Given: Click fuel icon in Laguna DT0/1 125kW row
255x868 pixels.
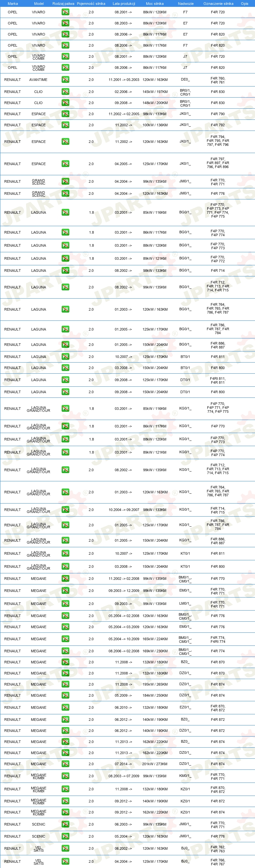Looking at the screenshot, I should pyautogui.click(x=65, y=380).
